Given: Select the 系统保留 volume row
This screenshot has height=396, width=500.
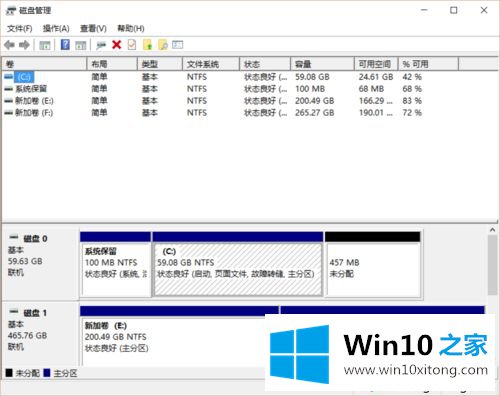Looking at the screenshot, I should pos(31,89).
